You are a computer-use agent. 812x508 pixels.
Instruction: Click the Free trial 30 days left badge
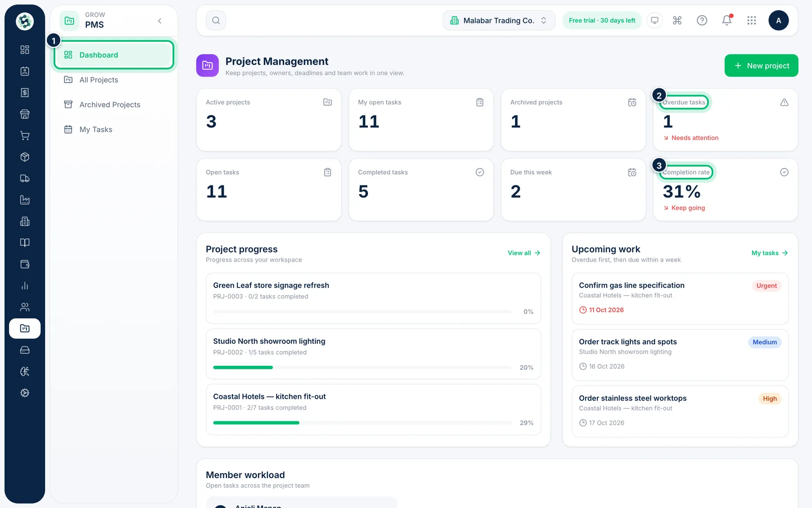tap(602, 20)
